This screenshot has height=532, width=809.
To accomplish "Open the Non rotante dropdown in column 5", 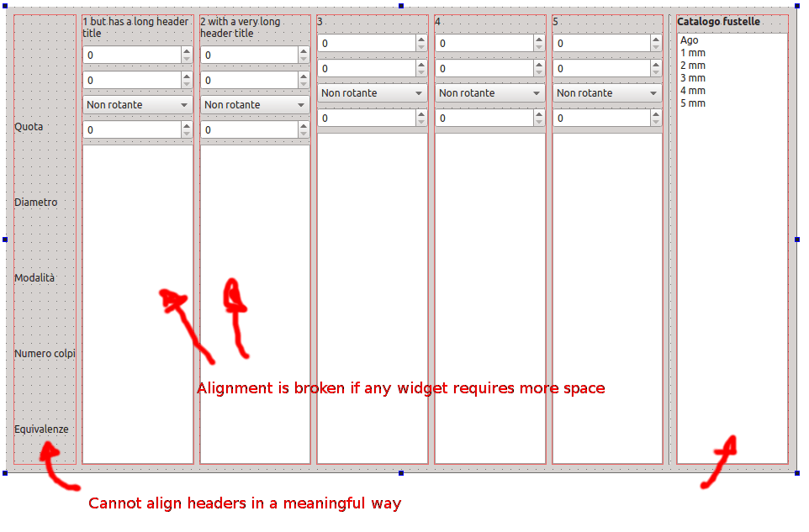I will [606, 92].
